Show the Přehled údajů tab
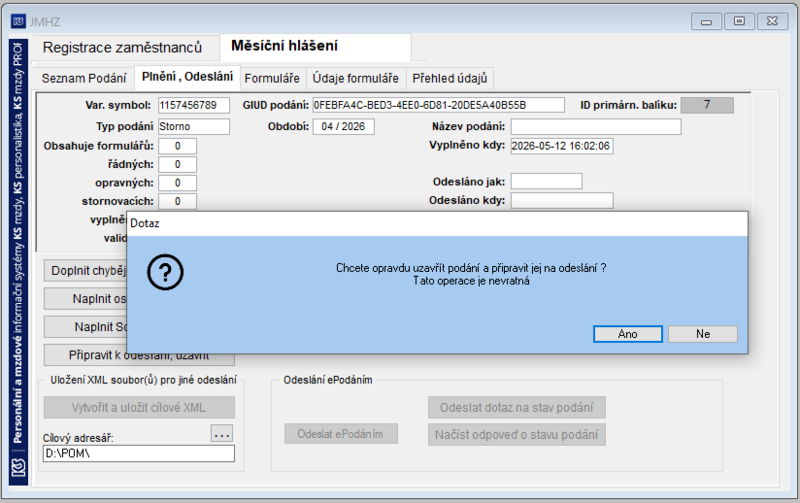 [450, 79]
